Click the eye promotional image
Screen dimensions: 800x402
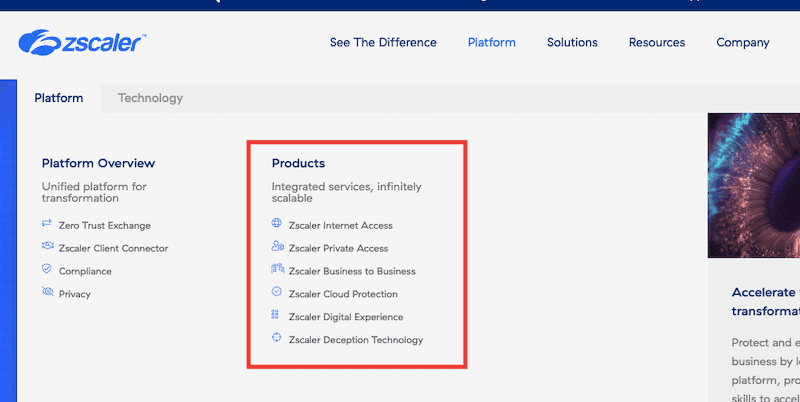coord(754,185)
